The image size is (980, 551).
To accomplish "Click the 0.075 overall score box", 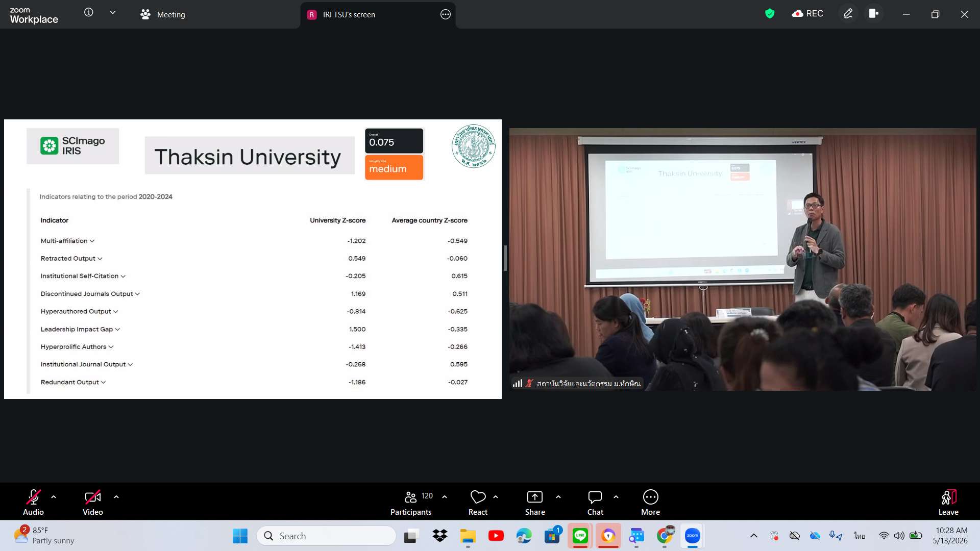I will click(394, 140).
